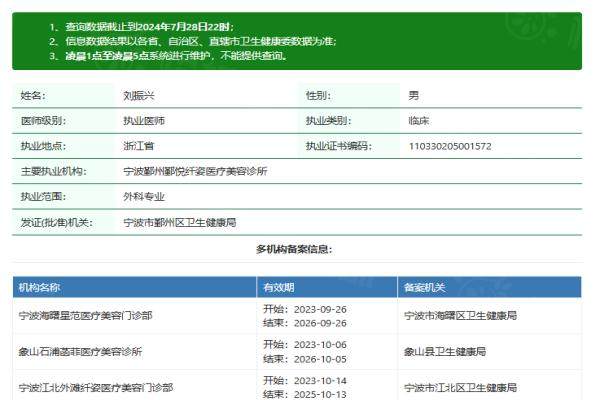Click end date 2026-10-05
This screenshot has height=400, width=600.
(x=320, y=359)
